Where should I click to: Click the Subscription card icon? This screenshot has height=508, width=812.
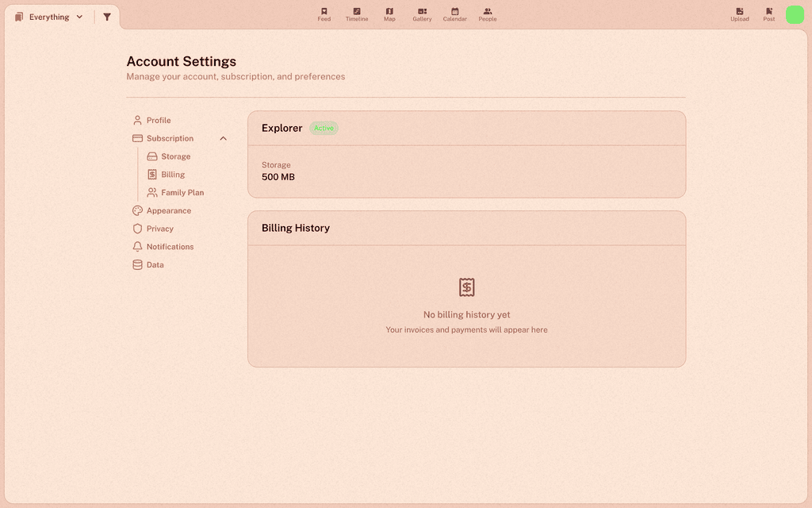coord(137,138)
